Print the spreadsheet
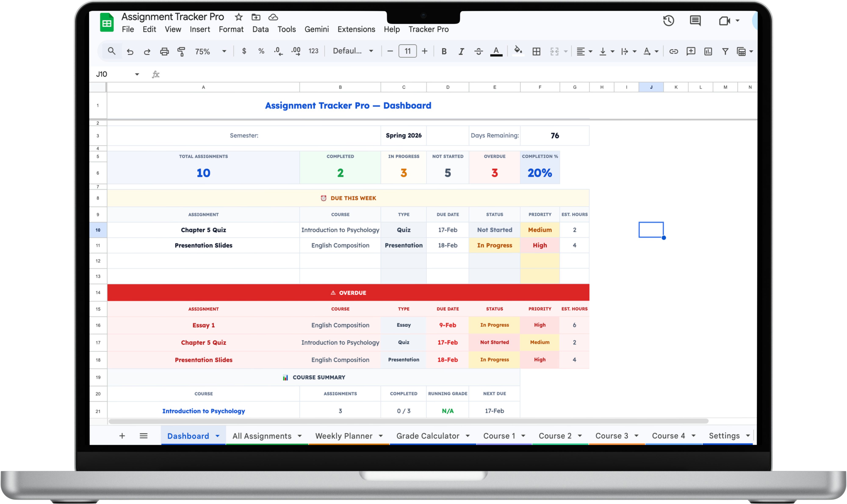The height and width of the screenshot is (504, 847). point(165,51)
